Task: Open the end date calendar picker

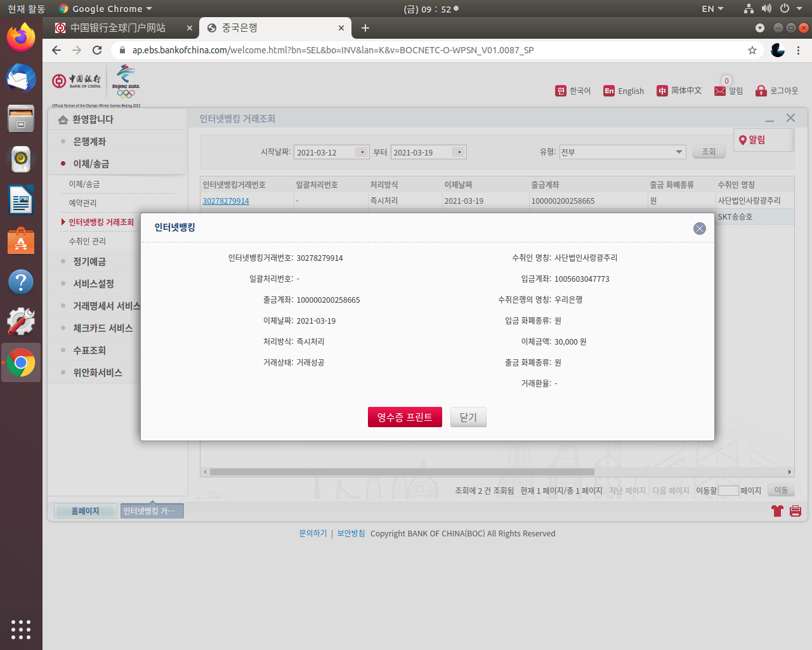Action: pyautogui.click(x=458, y=152)
